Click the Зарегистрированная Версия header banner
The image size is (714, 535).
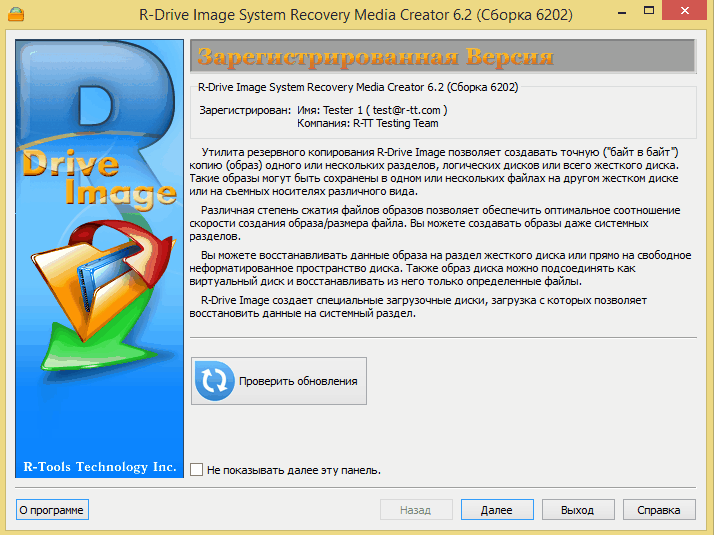[x=443, y=56]
